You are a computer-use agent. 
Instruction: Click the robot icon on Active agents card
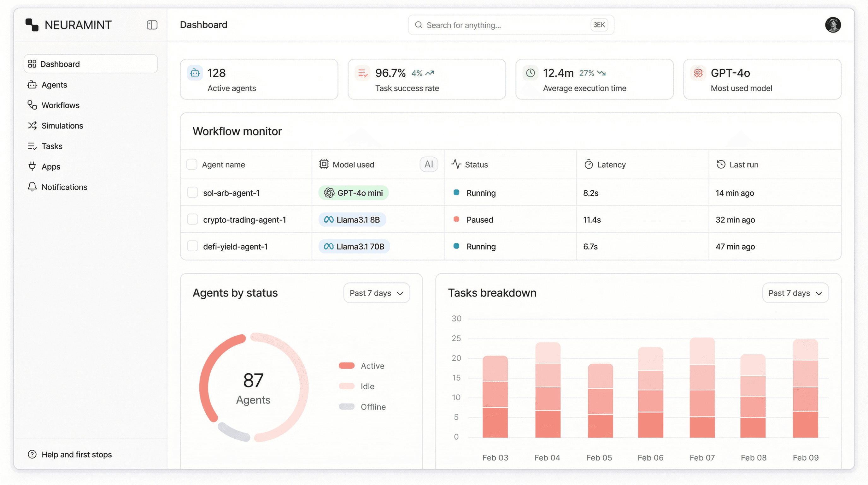coord(195,73)
